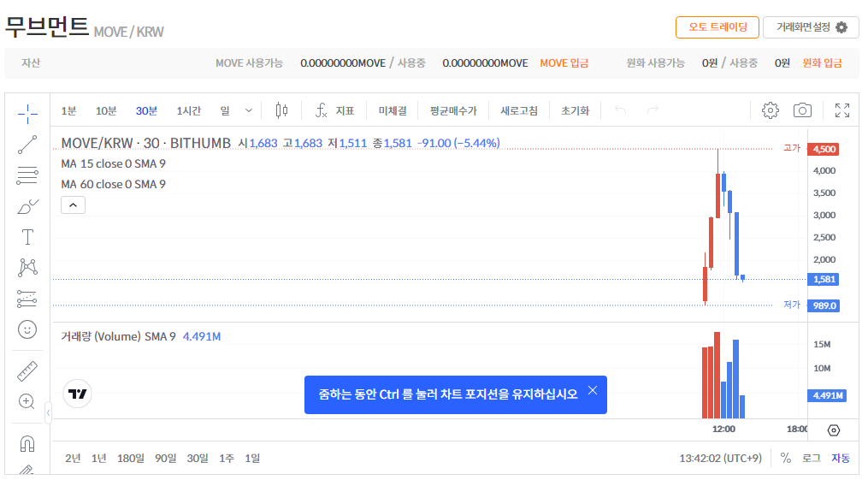Set range to 30일
Image resolution: width=868 pixels, height=480 pixels.
coord(198,458)
